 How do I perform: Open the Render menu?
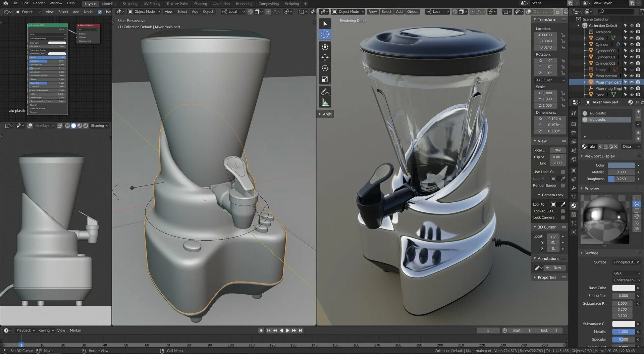39,3
